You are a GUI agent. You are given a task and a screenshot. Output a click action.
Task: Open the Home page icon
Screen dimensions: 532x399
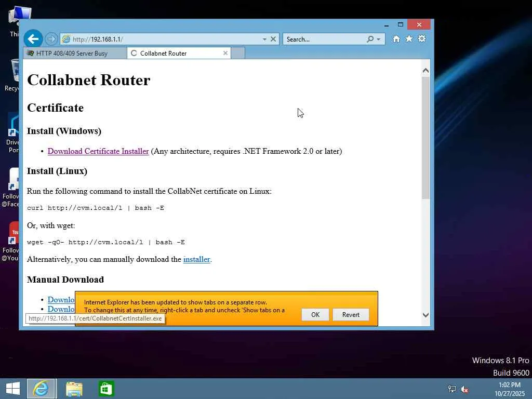pyautogui.click(x=396, y=38)
